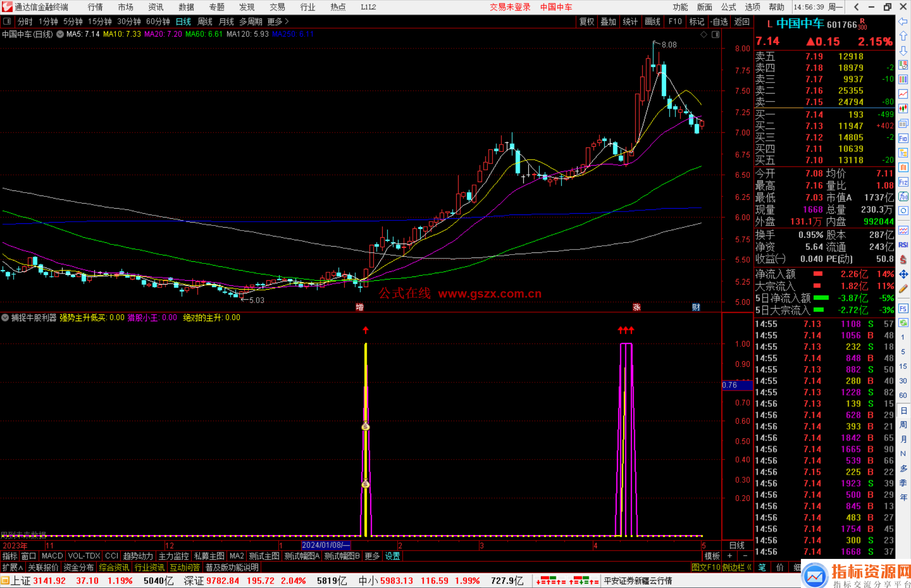The image size is (911, 588).
Task: Open the red trend line chart icon
Action: (903, 94)
